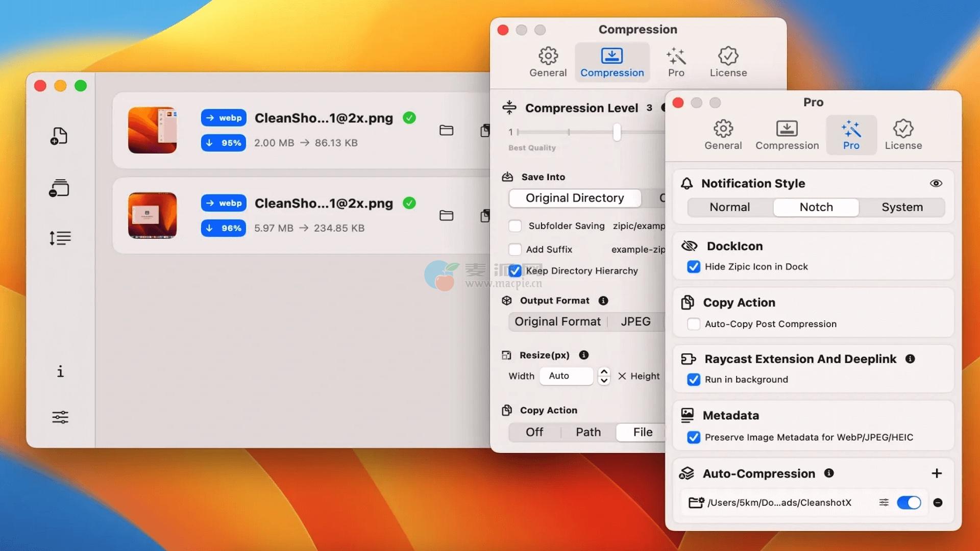Image resolution: width=980 pixels, height=551 pixels.
Task: Open General tab in Compression window
Action: coord(548,62)
